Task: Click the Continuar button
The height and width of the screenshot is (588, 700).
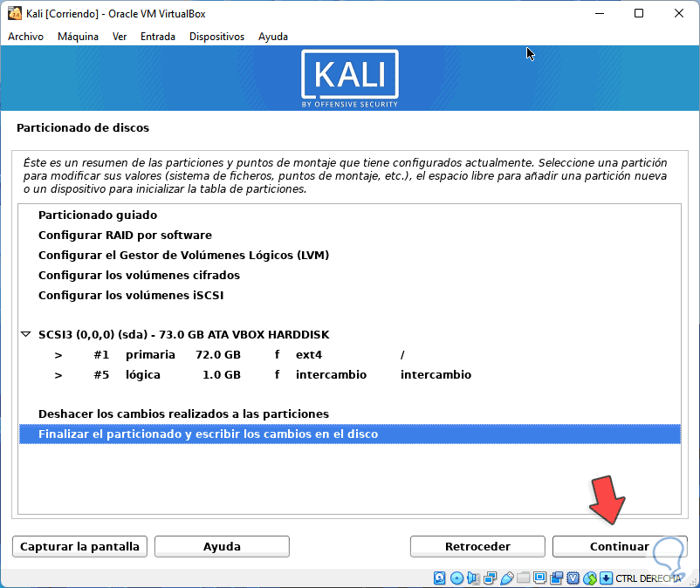Action: click(620, 546)
